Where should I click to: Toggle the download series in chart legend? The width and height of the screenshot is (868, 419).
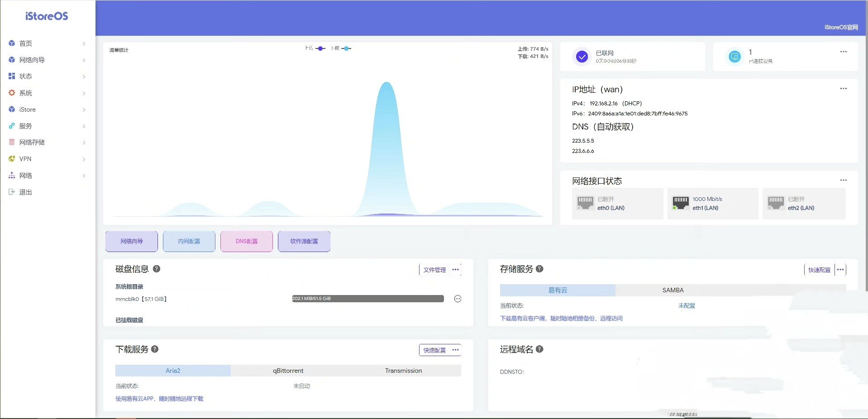[341, 48]
